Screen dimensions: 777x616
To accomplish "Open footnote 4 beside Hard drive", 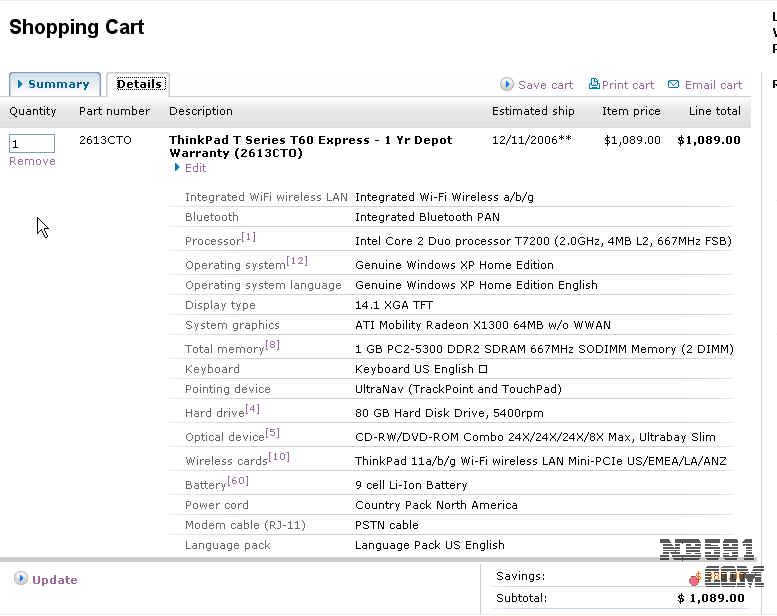I will point(252,409).
